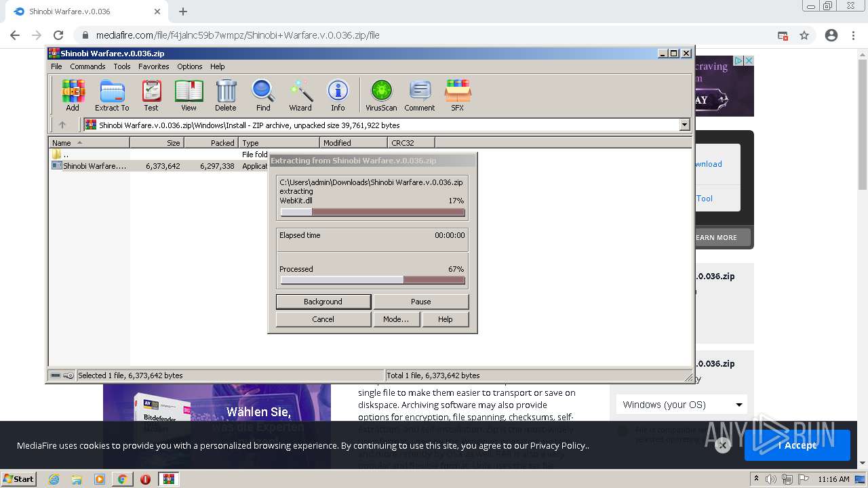Viewport: 868px width, 488px height.
Task: Click the Background button in extraction dialog
Action: [x=323, y=302]
